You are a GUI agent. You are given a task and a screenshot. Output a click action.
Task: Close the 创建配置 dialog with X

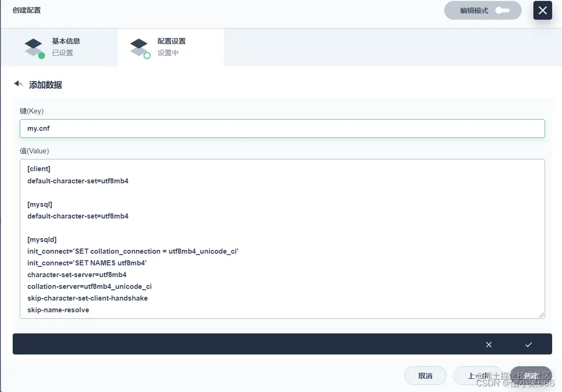[542, 10]
